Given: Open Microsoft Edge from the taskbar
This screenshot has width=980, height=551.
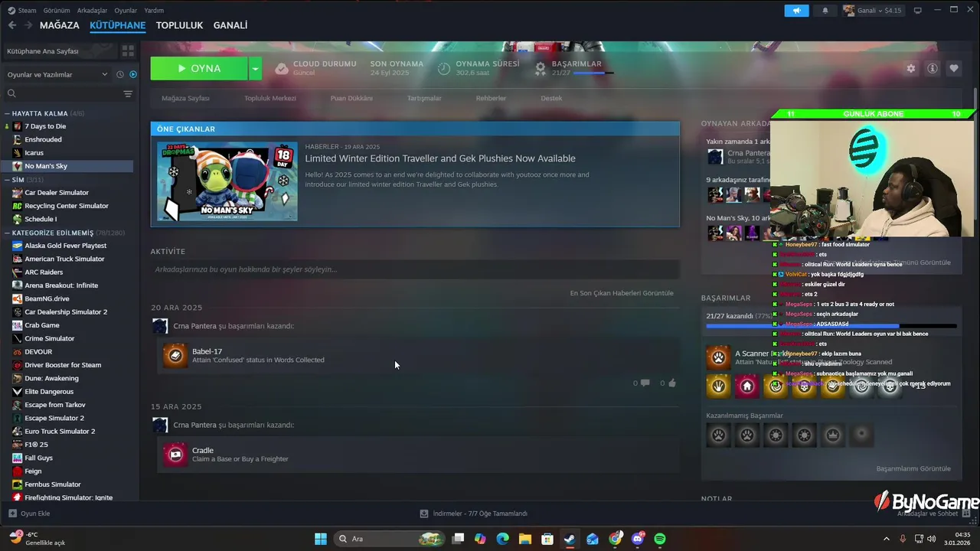Looking at the screenshot, I should [x=502, y=539].
